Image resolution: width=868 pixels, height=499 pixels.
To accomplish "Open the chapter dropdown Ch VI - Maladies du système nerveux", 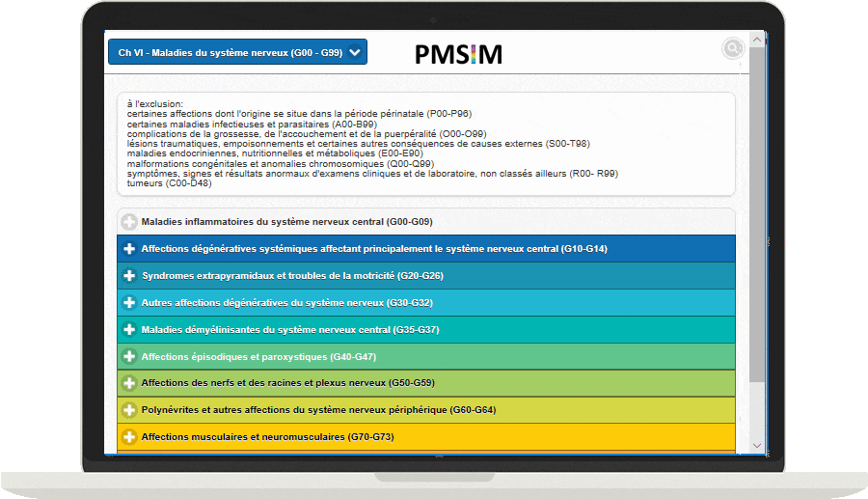I will click(x=237, y=52).
